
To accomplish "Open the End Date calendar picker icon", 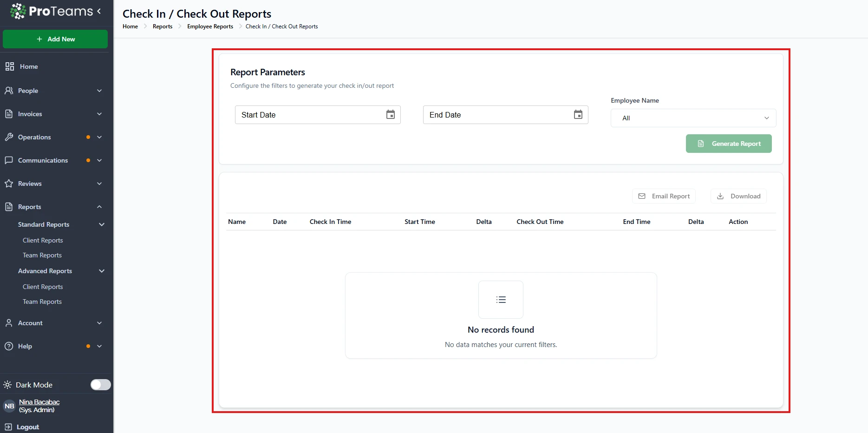I will point(578,115).
